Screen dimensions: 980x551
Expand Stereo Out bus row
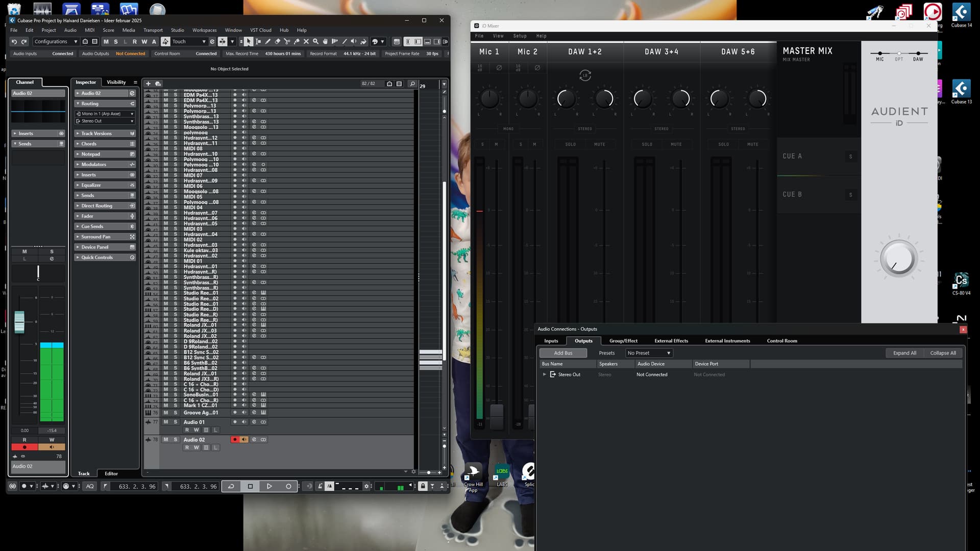pyautogui.click(x=545, y=374)
